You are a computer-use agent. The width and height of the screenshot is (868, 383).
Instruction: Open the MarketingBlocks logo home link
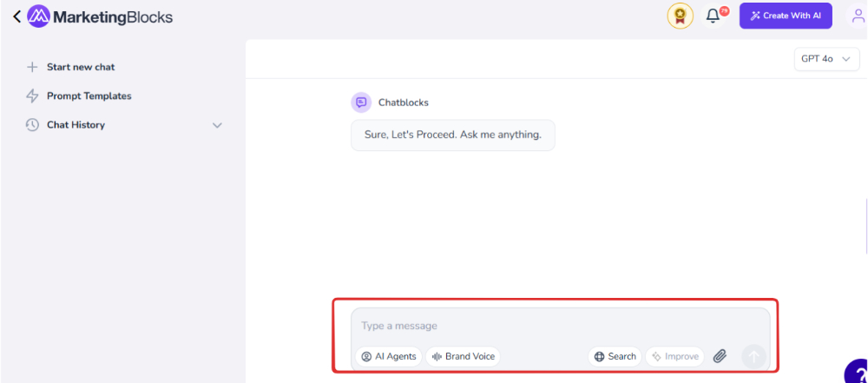(x=100, y=17)
